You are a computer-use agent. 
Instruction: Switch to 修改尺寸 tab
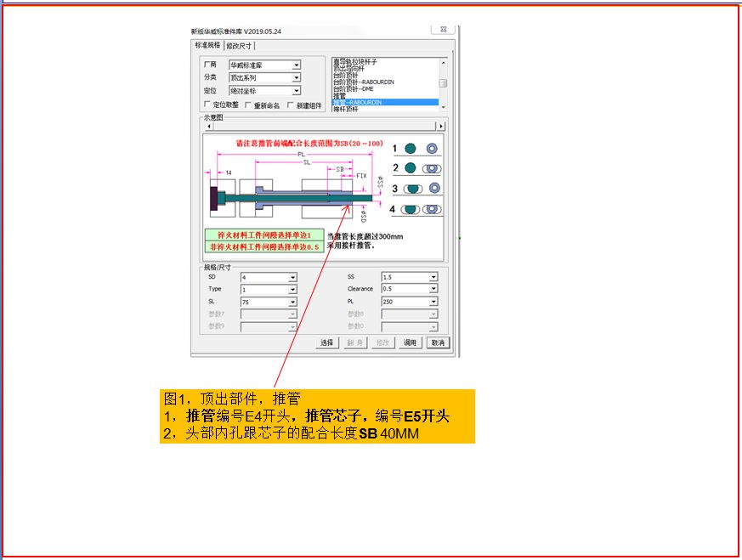pos(239,46)
